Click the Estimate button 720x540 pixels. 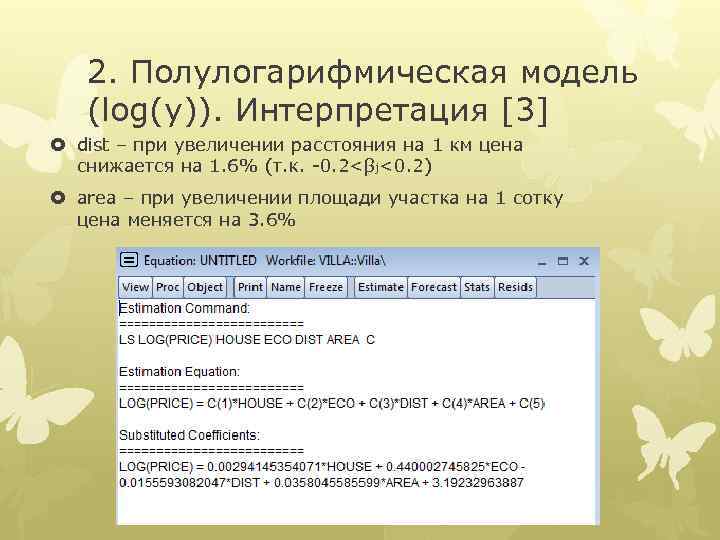pos(381,287)
